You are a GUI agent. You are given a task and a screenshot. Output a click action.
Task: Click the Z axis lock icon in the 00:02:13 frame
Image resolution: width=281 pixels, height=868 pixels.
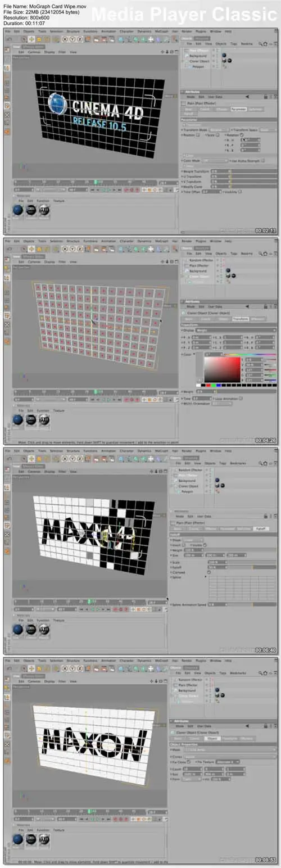[x=80, y=39]
